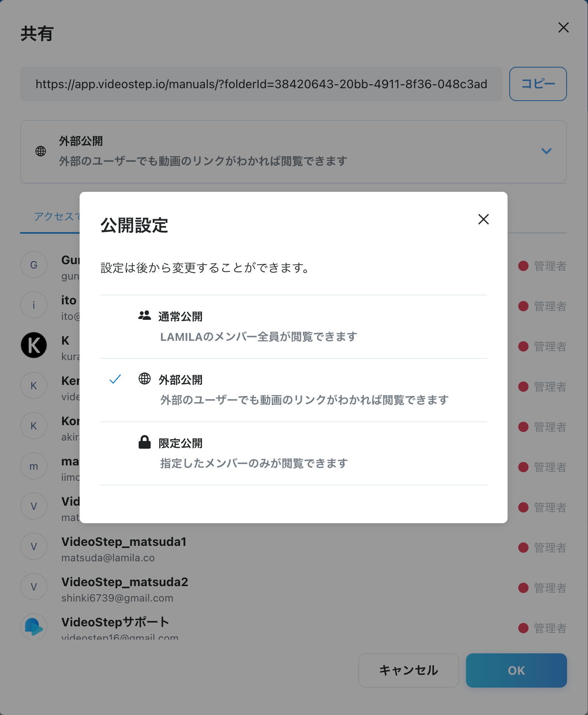Click the people icon for 通常公開
This screenshot has width=588, height=715.
145,316
